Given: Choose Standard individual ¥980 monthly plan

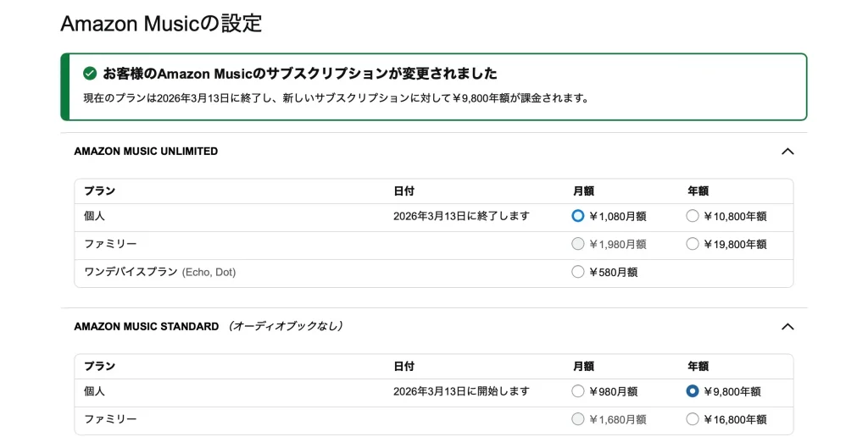Looking at the screenshot, I should [x=578, y=391].
